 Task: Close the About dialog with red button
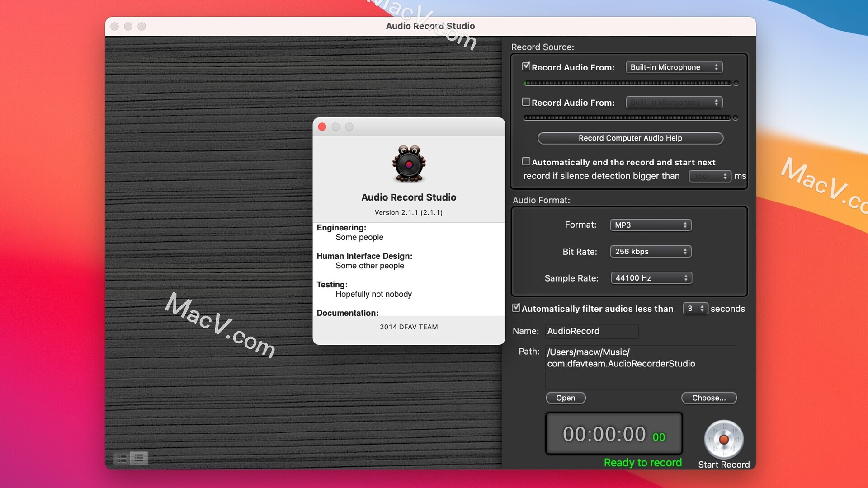point(322,127)
